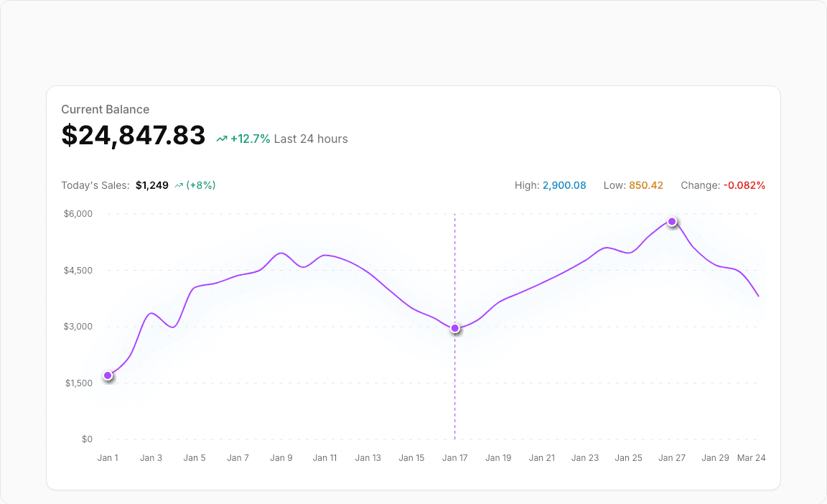Select the balance amount $24,847.83
The height and width of the screenshot is (504, 827).
(x=133, y=136)
